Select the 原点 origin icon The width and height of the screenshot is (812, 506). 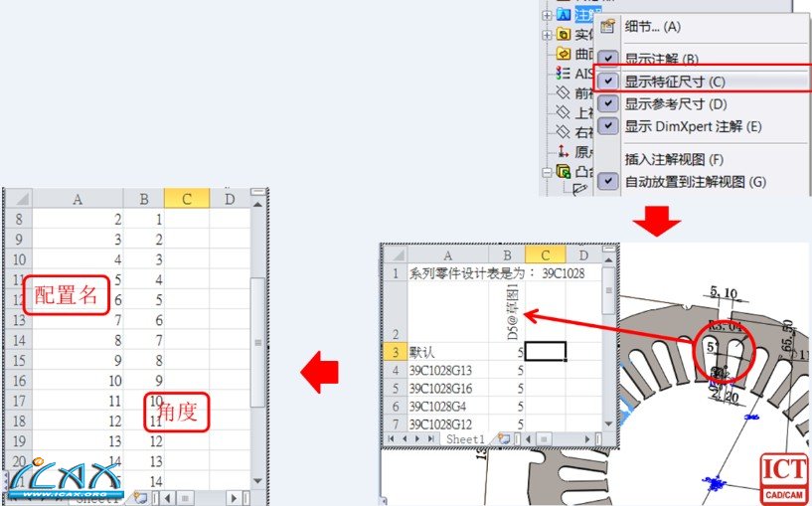click(564, 151)
